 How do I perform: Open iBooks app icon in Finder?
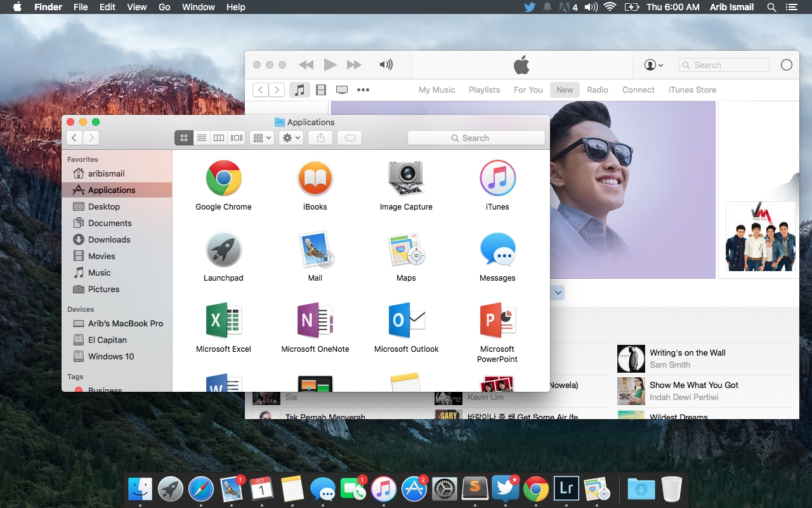pyautogui.click(x=315, y=178)
